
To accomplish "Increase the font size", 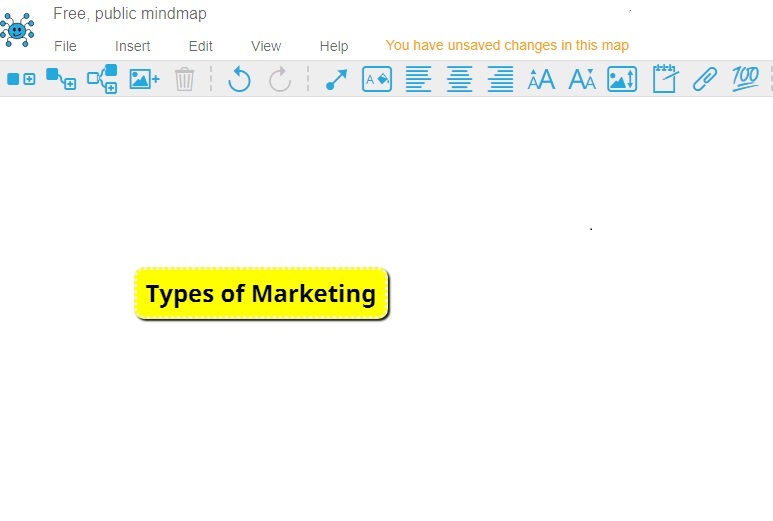I will coord(541,79).
